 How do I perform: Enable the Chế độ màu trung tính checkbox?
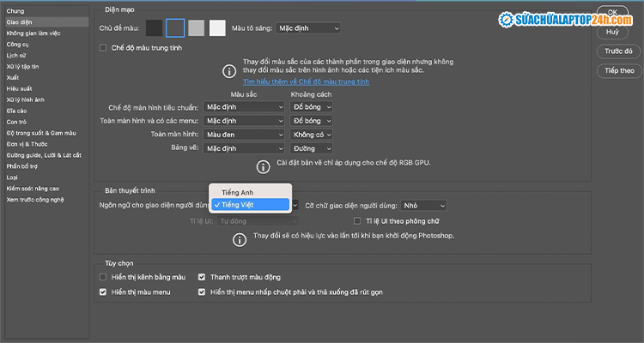[104, 48]
